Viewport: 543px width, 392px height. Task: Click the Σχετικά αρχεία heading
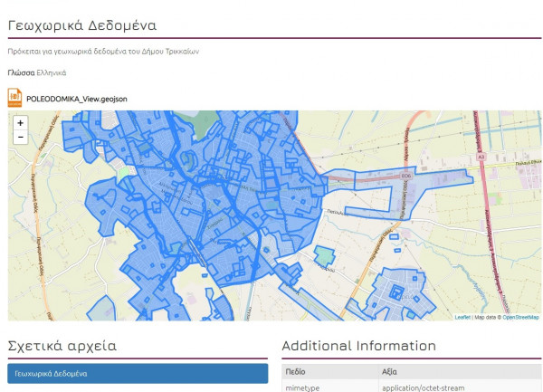click(x=62, y=346)
